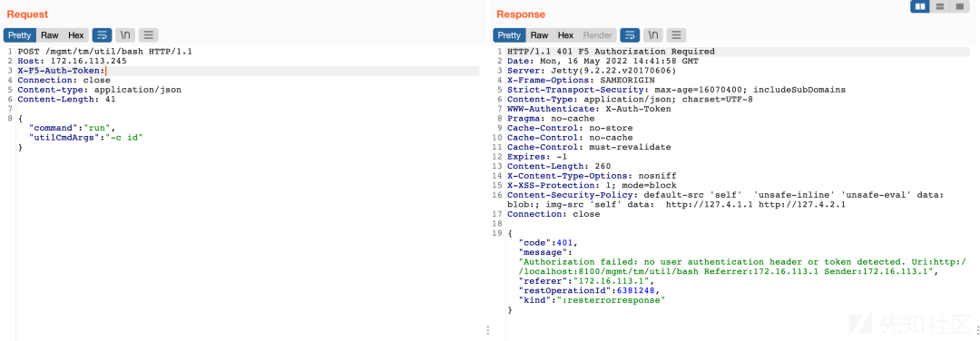The image size is (980, 341).
Task: Click the 'X-Content-Type-Options: nosniff' header
Action: [592, 176]
